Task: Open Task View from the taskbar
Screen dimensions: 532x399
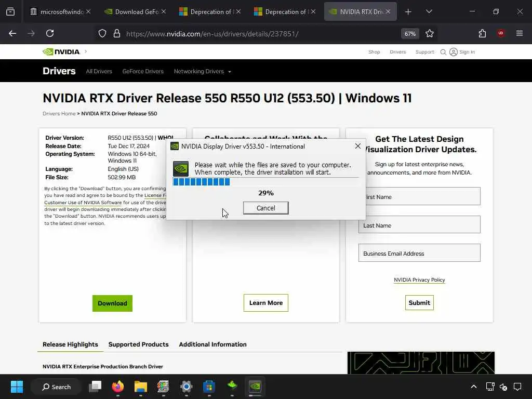Action: point(95,387)
